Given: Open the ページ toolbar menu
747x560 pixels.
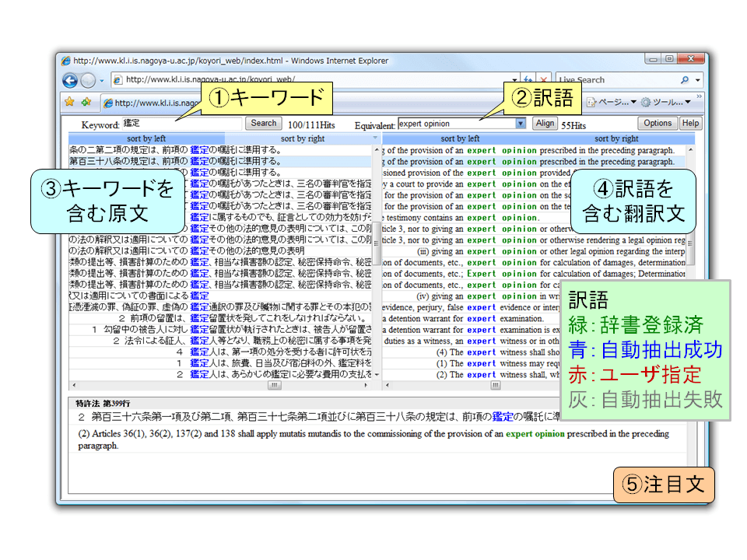Looking at the screenshot, I should coord(612,102).
